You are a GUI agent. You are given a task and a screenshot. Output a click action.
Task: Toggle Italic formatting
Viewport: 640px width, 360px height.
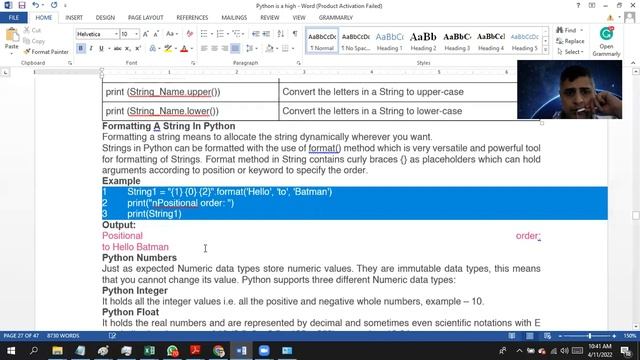pyautogui.click(x=91, y=49)
